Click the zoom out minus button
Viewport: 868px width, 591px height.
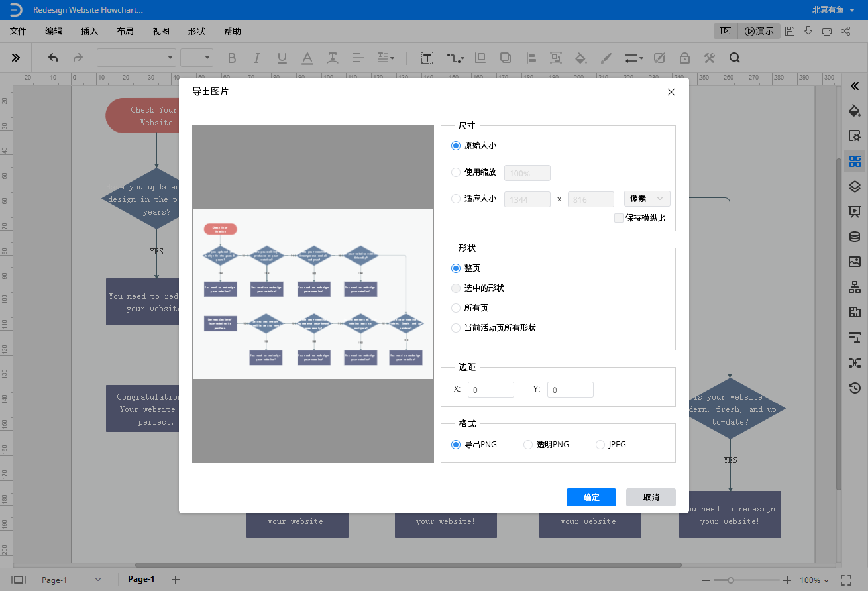[x=707, y=580]
